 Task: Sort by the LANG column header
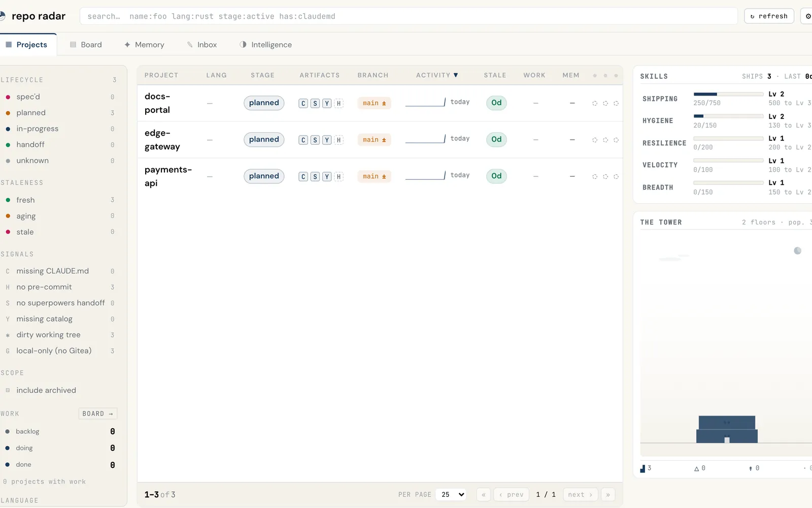(x=216, y=75)
